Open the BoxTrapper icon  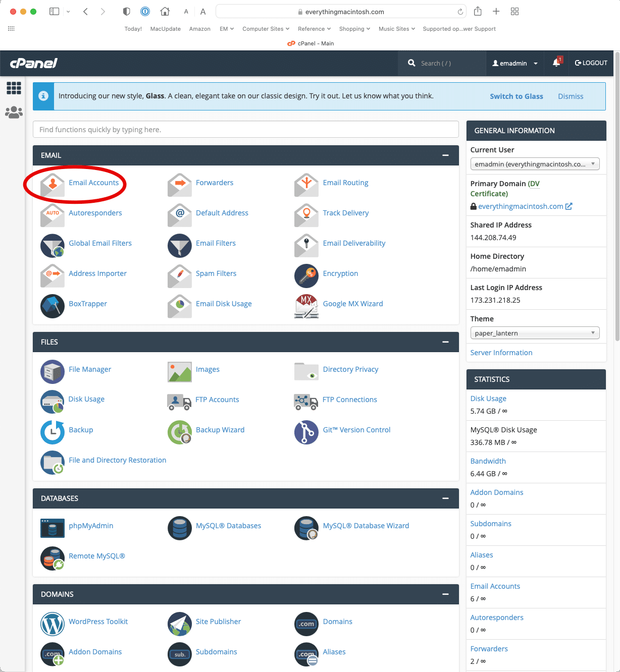[53, 306]
